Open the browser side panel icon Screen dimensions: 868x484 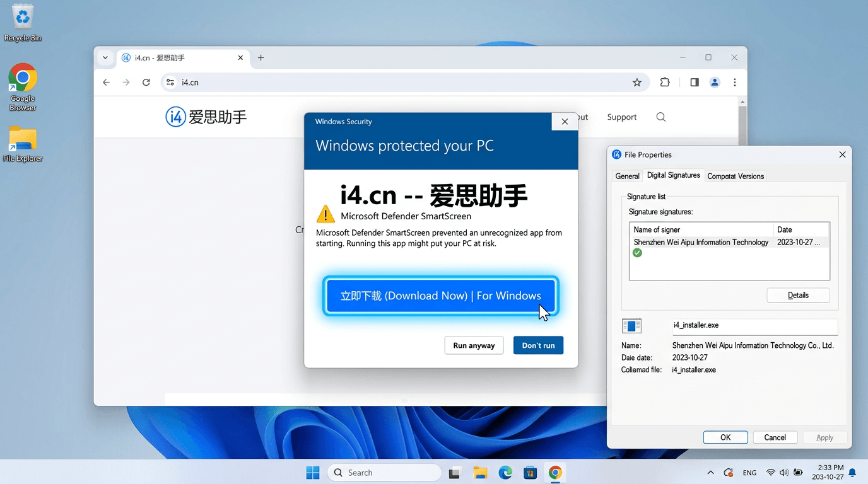(694, 82)
